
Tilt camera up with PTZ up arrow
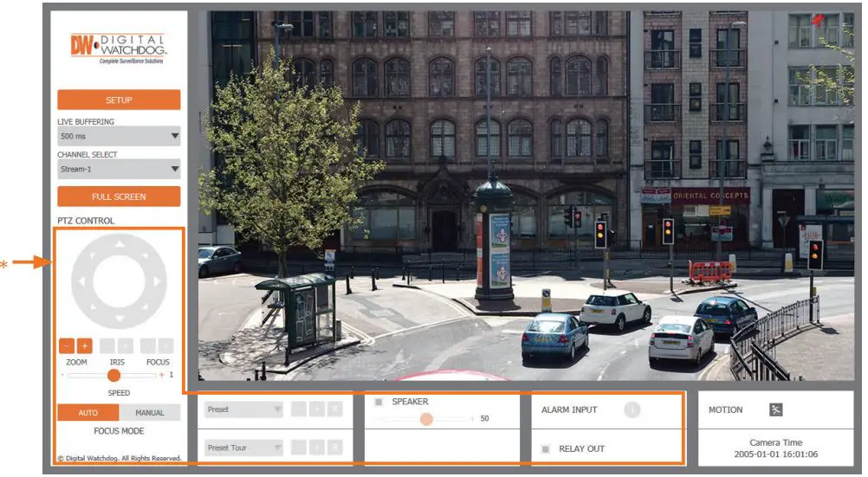coord(119,242)
